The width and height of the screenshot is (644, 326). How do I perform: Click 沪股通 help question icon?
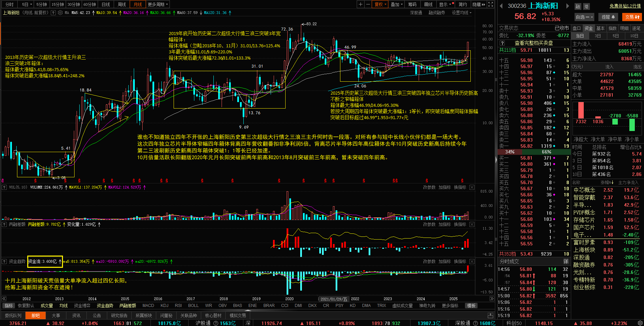click(x=215, y=323)
